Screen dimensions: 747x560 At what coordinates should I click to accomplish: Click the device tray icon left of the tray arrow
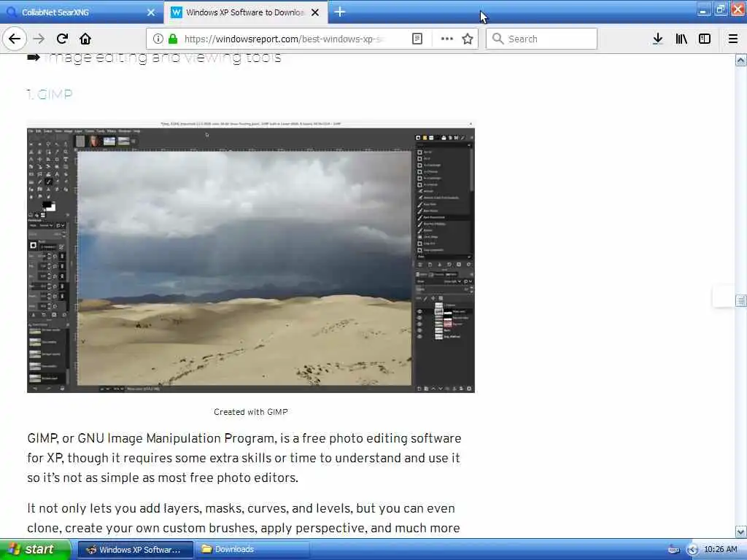tap(673, 550)
